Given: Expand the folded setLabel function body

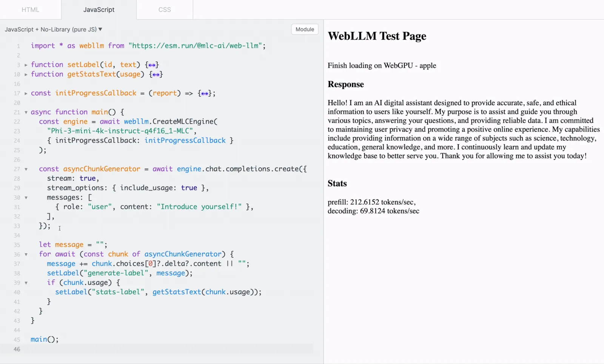Looking at the screenshot, I should [x=152, y=65].
